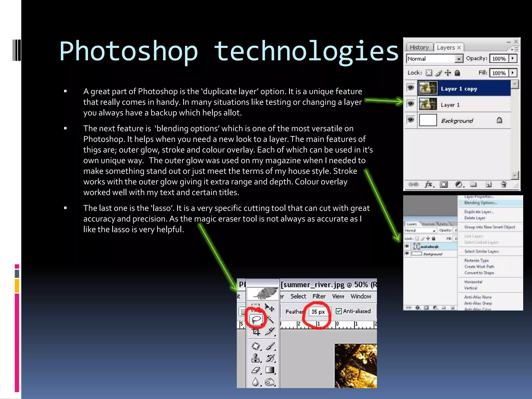Viewport: 532px width, 399px height.
Task: Hide the Layer 1 layer
Action: click(410, 104)
